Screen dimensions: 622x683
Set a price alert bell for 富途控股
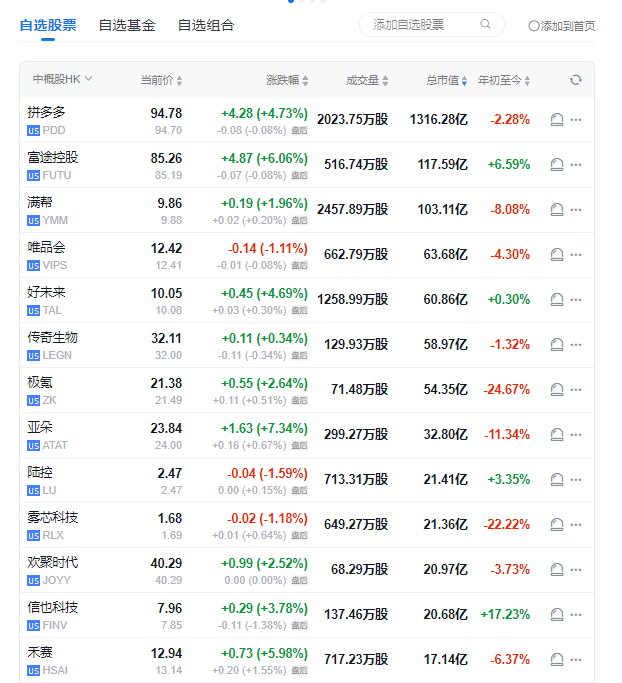click(x=557, y=165)
